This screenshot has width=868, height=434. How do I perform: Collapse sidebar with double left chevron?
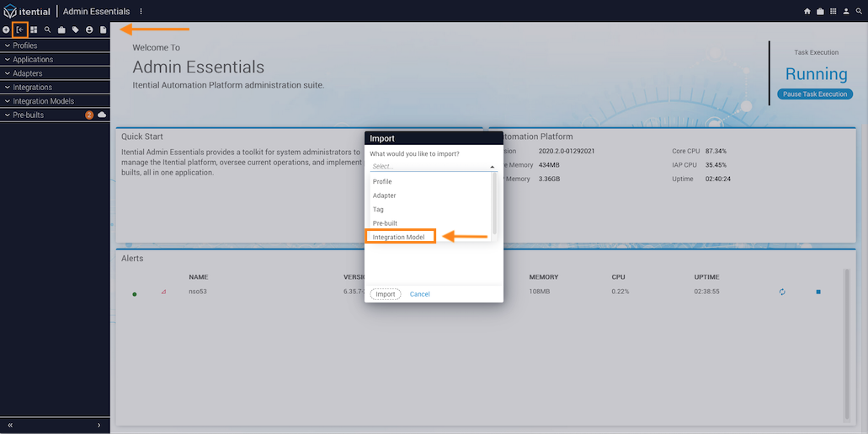tap(10, 425)
